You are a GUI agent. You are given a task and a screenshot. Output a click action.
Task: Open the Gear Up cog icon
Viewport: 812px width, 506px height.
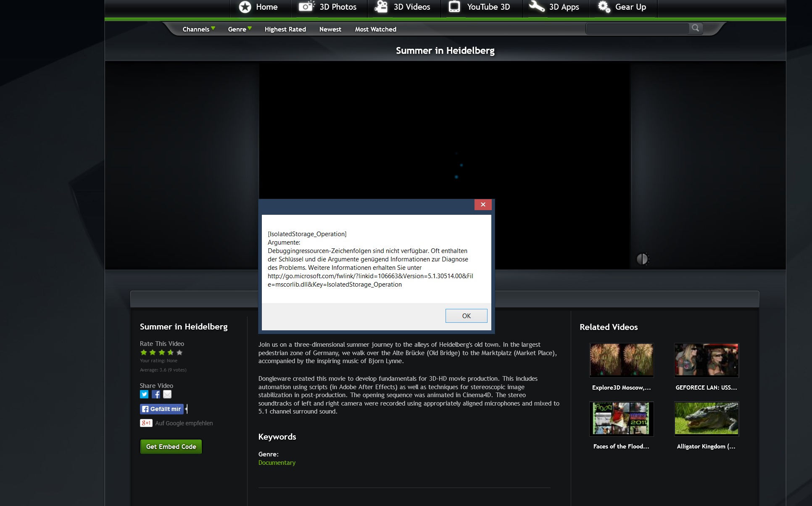pos(604,7)
